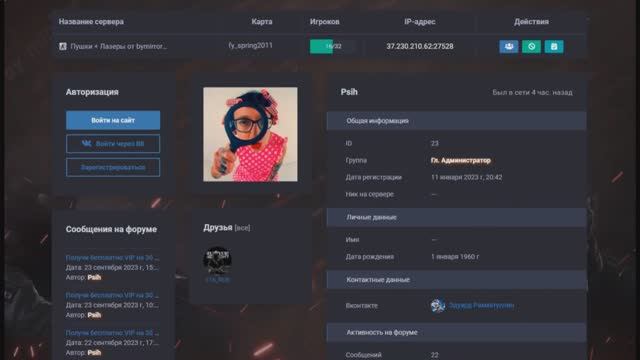This screenshot has width=640, height=360.
Task: Click Контактные данные section header
Action: (x=456, y=280)
